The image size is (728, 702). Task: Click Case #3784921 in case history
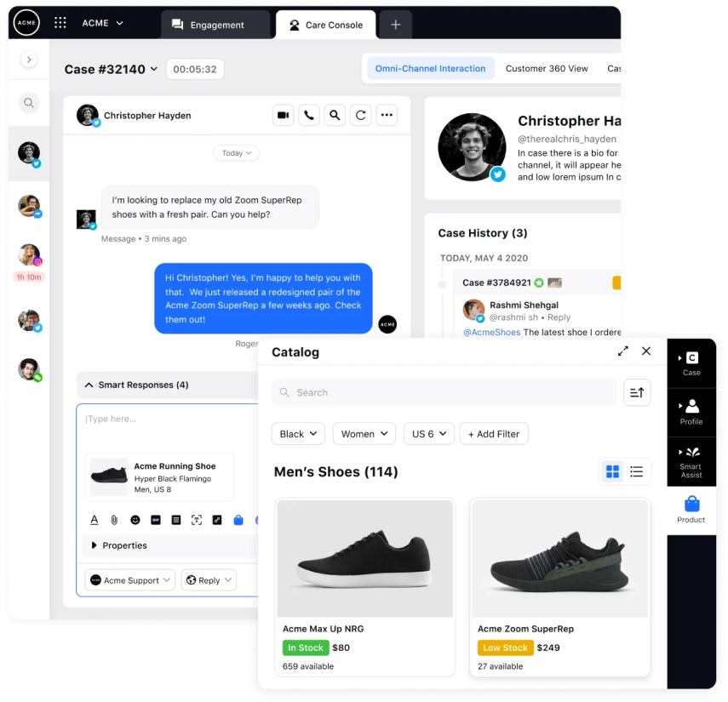(x=496, y=283)
